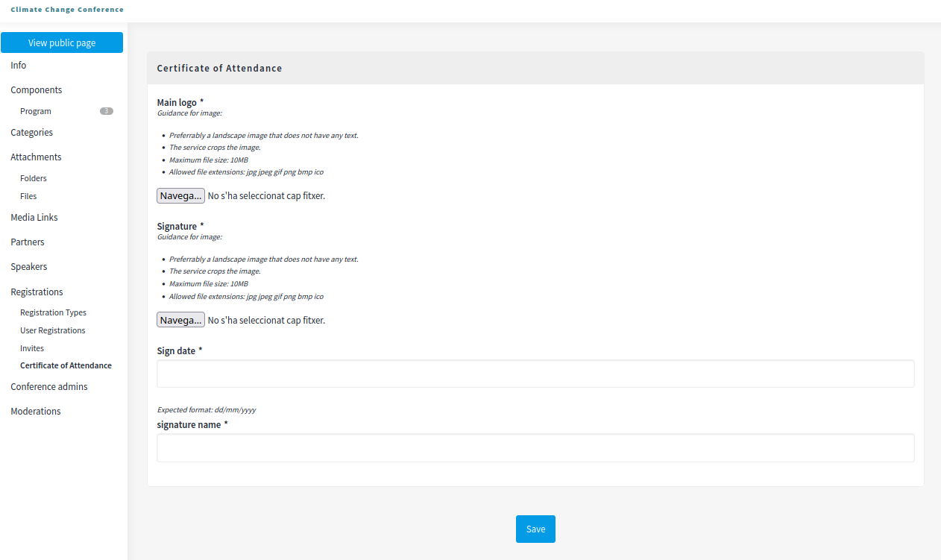Select Invites sub-item
The image size is (941, 560).
coord(32,348)
